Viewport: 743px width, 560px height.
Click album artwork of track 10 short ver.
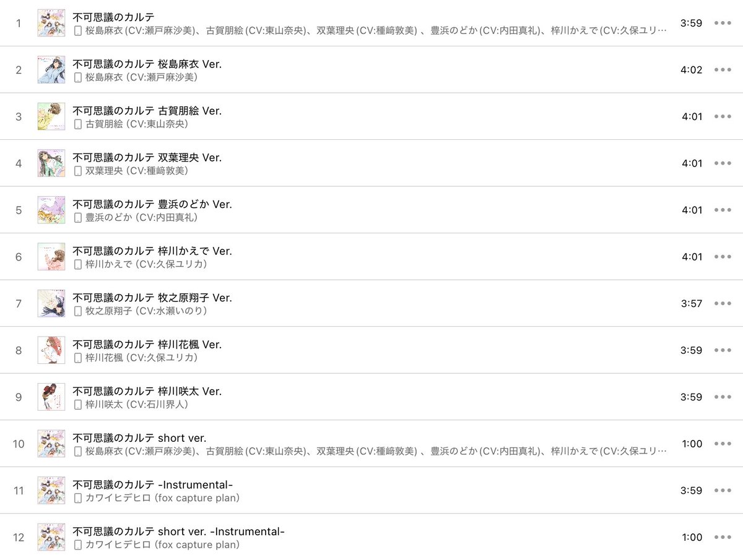[x=51, y=444]
